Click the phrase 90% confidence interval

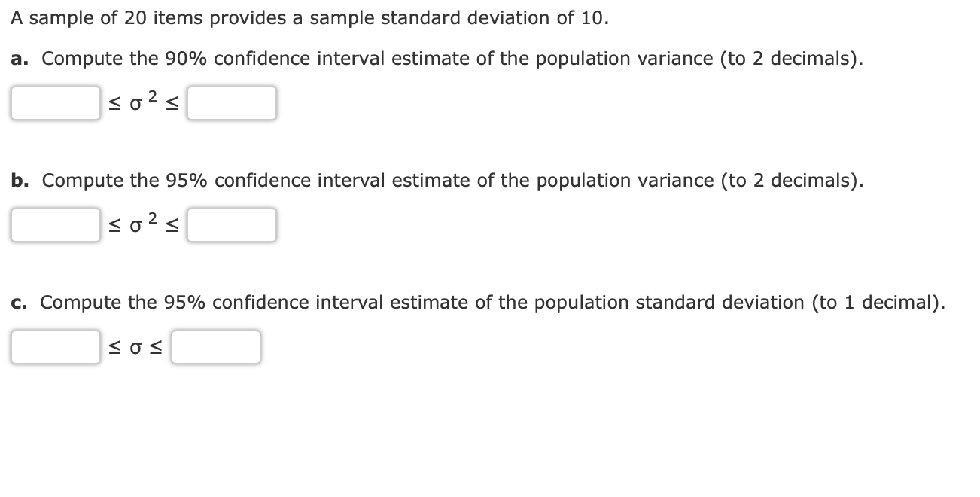(x=242, y=58)
